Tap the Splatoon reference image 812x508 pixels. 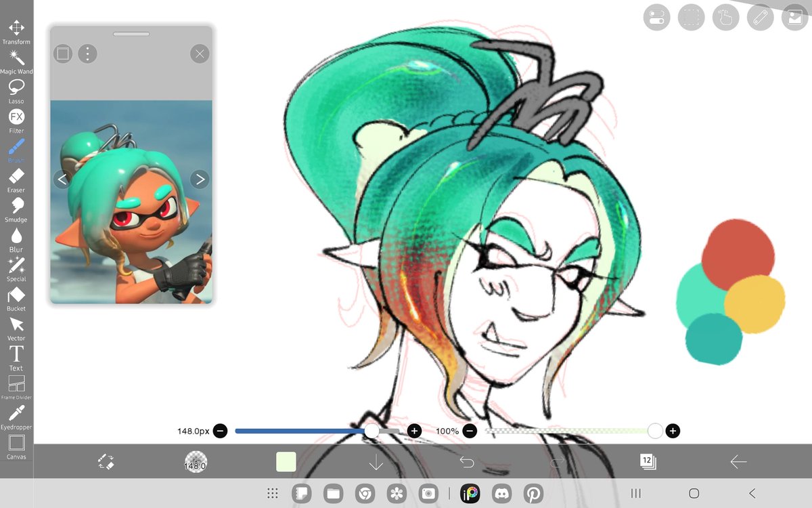(x=131, y=202)
